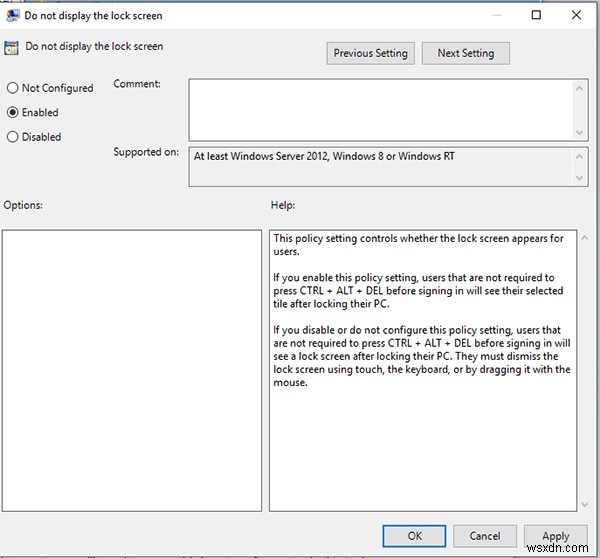Click the policy icon in the title bar
Viewport: 600px width, 558px height.
coord(15,16)
